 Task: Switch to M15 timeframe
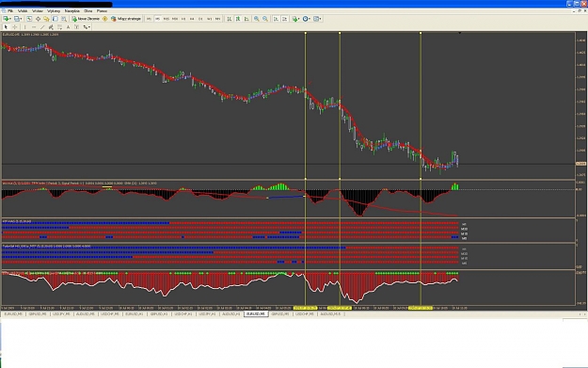coord(167,19)
